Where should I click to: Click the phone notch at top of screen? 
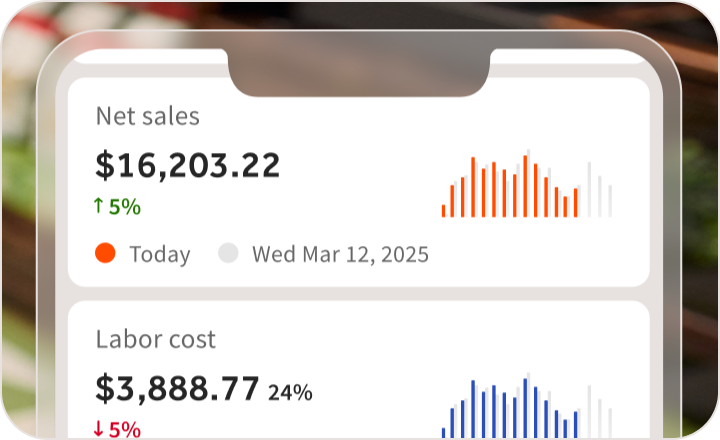pyautogui.click(x=359, y=73)
